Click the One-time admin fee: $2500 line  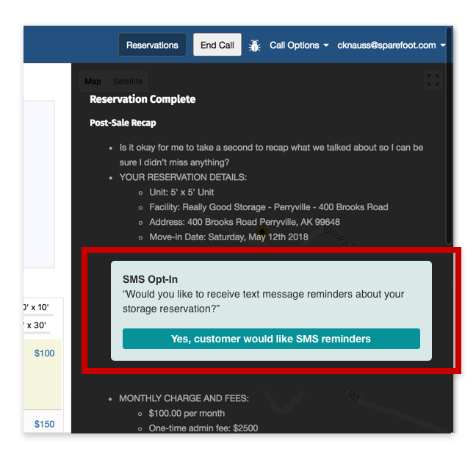[x=203, y=428]
